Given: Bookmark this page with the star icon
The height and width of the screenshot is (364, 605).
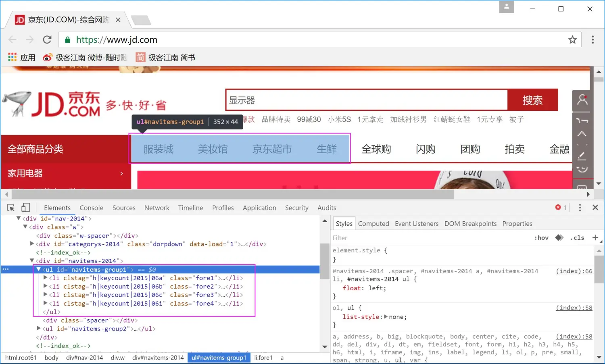Looking at the screenshot, I should (x=572, y=40).
